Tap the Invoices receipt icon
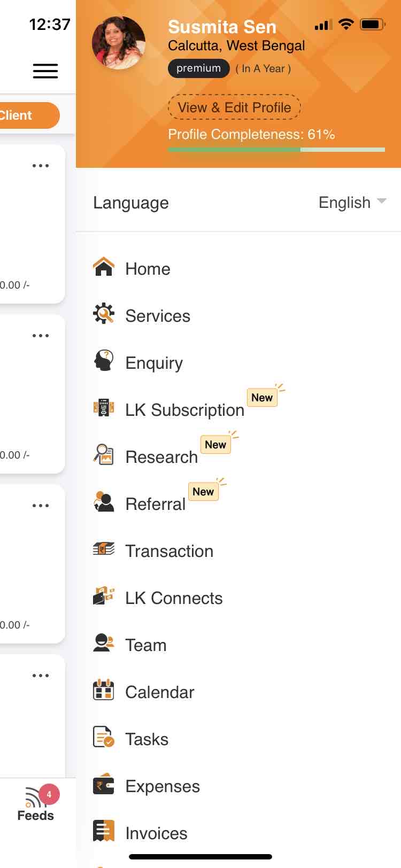 [104, 832]
